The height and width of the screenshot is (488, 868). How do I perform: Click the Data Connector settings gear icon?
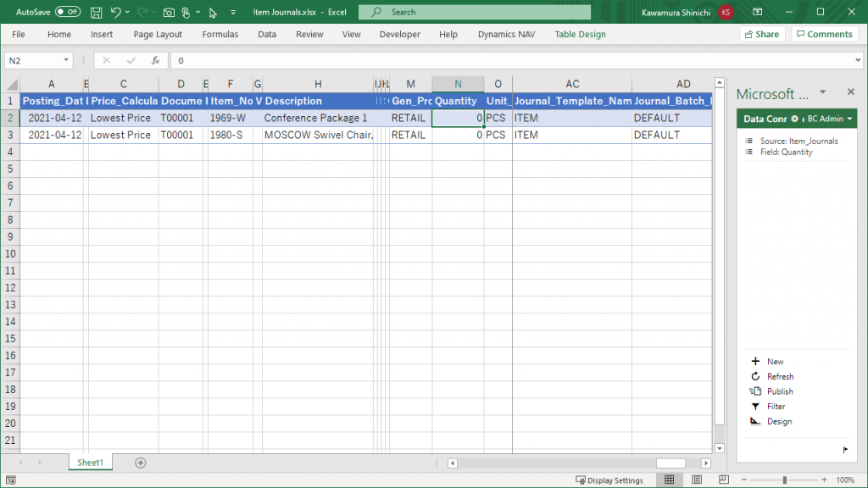795,119
